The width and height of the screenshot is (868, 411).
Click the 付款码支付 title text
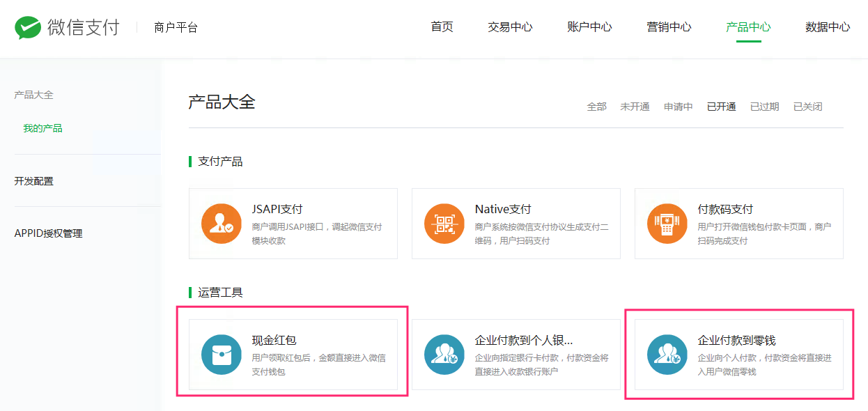[725, 209]
